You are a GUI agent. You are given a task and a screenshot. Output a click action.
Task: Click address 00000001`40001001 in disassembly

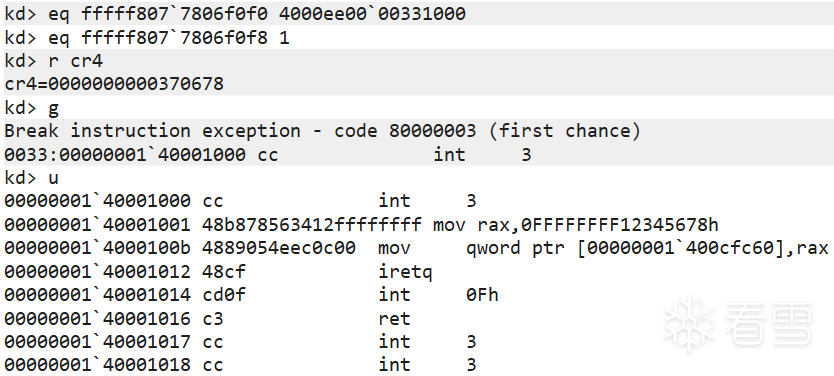(97, 224)
